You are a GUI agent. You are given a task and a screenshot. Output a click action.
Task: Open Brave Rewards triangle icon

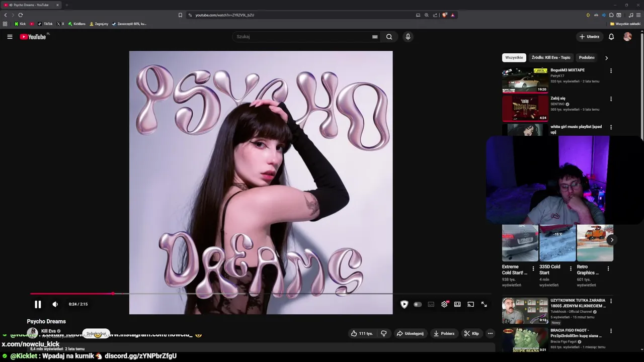coord(452,15)
